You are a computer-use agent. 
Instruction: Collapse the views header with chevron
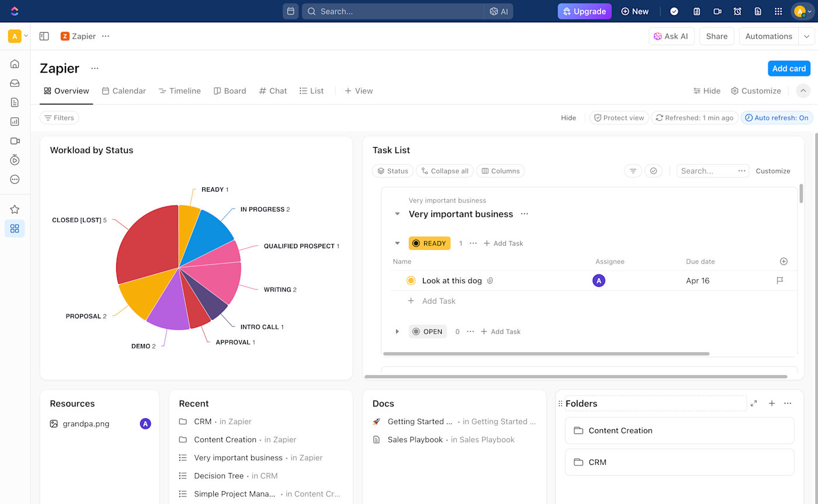pos(803,91)
